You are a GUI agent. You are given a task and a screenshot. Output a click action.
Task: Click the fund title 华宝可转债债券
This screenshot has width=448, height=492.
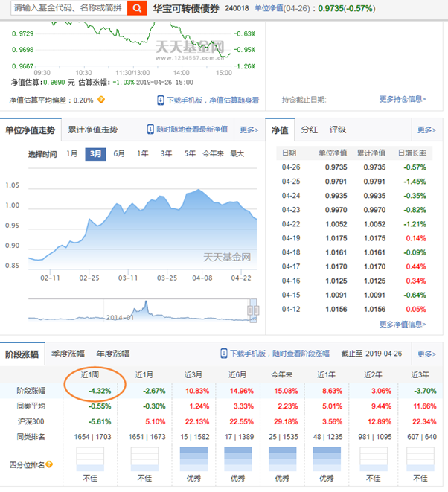click(x=186, y=8)
